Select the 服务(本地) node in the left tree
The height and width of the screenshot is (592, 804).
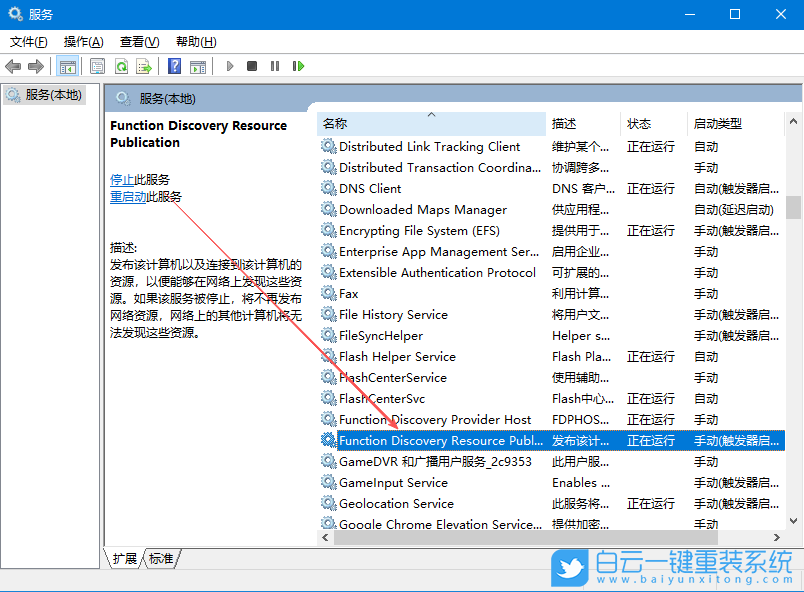(48, 94)
